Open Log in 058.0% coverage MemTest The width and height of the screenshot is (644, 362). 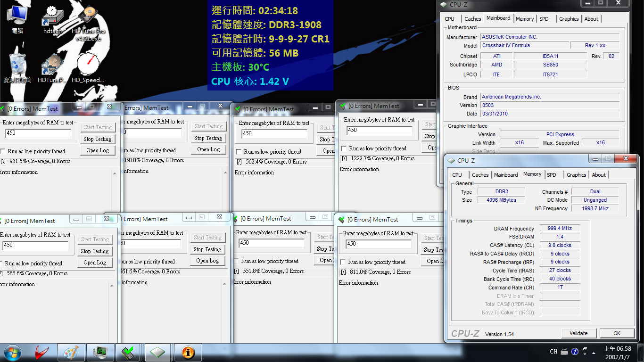[208, 149]
